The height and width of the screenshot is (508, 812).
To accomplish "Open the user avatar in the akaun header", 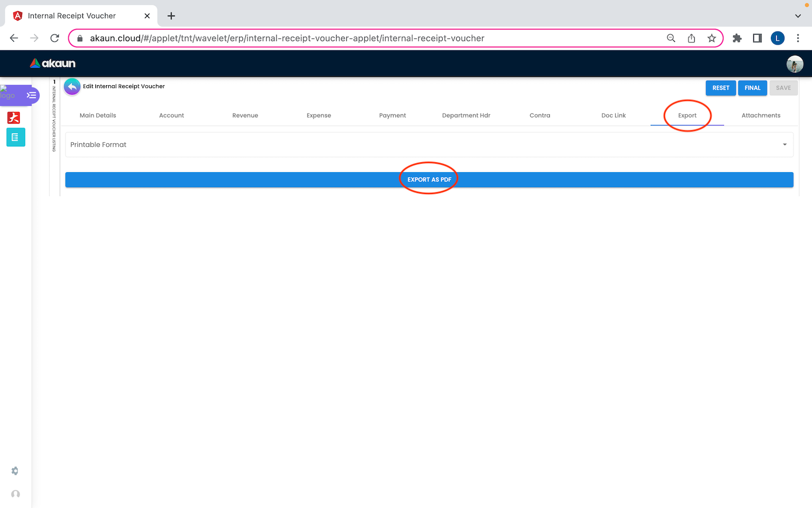I will pos(795,64).
